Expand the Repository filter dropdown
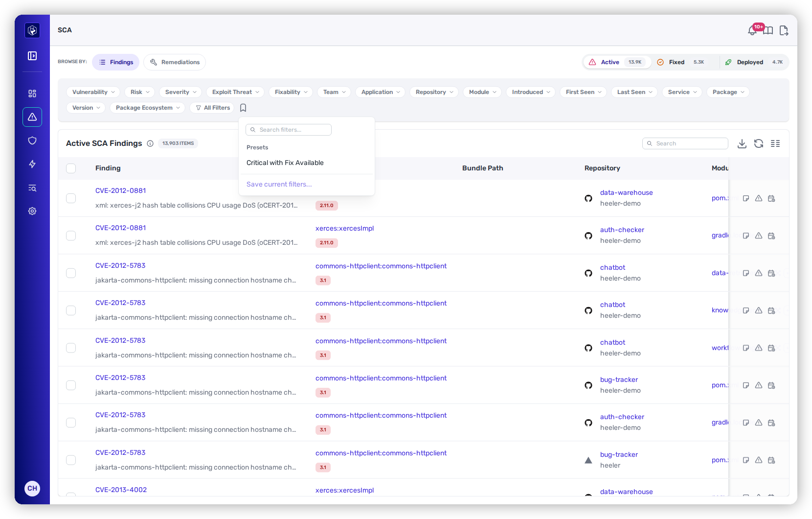The height and width of the screenshot is (519, 812). (x=434, y=92)
